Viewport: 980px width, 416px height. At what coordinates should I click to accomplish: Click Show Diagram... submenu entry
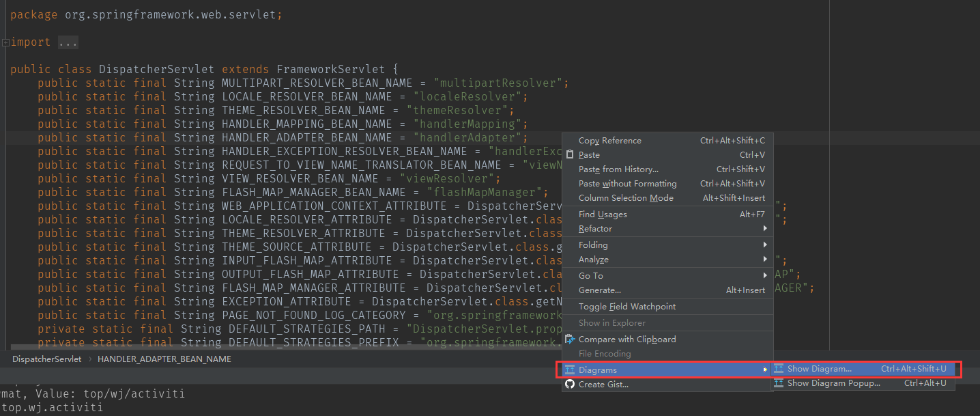[x=863, y=369]
